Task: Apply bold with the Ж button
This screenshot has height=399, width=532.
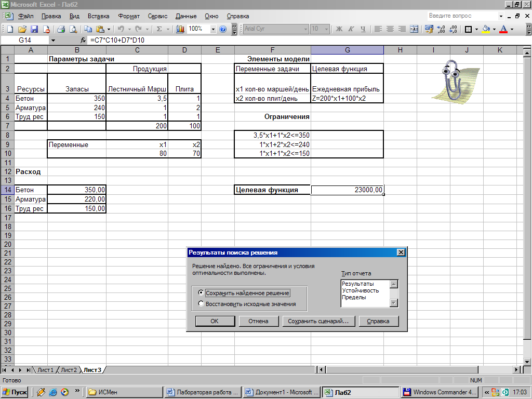Action: pos(339,29)
